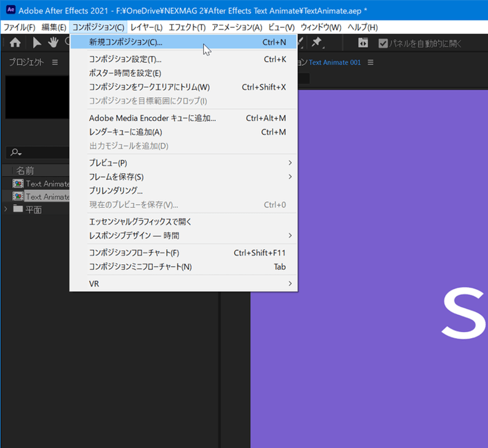The height and width of the screenshot is (448, 488).
Task: Click the Home icon in the toolbar
Action: 15,42
